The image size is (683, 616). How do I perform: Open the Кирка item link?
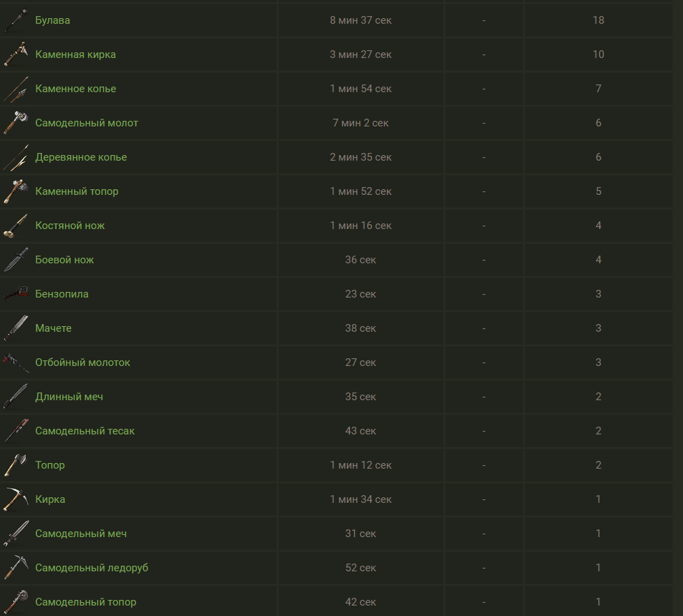[x=50, y=499]
